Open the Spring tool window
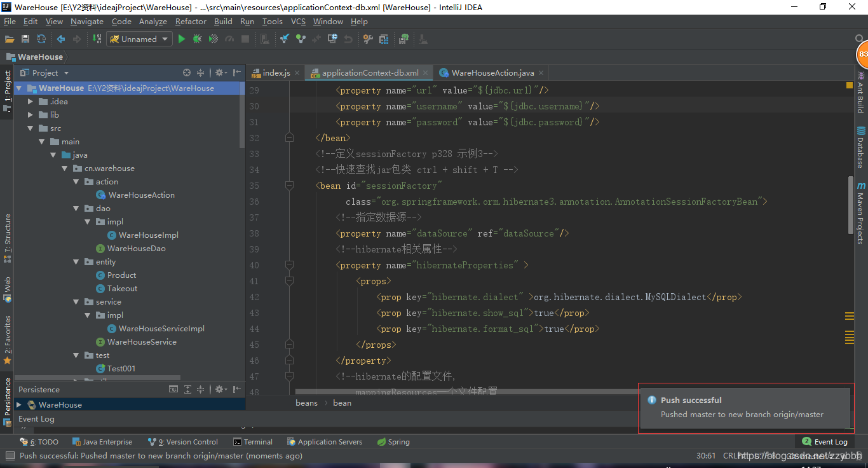Screen dimensions: 868x468 point(393,442)
